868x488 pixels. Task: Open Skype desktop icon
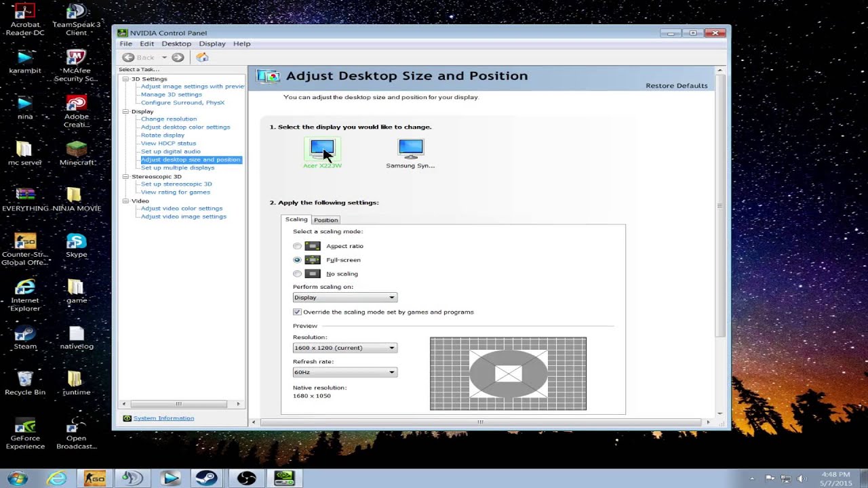point(77,245)
